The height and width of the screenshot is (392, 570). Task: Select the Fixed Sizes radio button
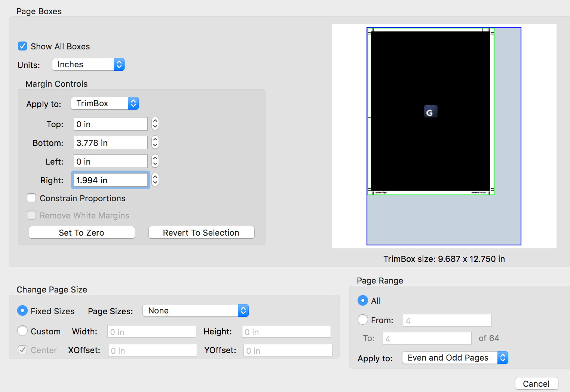tap(22, 310)
